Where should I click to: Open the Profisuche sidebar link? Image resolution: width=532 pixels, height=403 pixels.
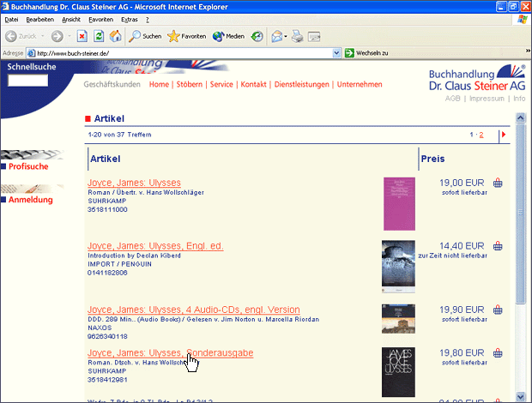[x=28, y=166]
